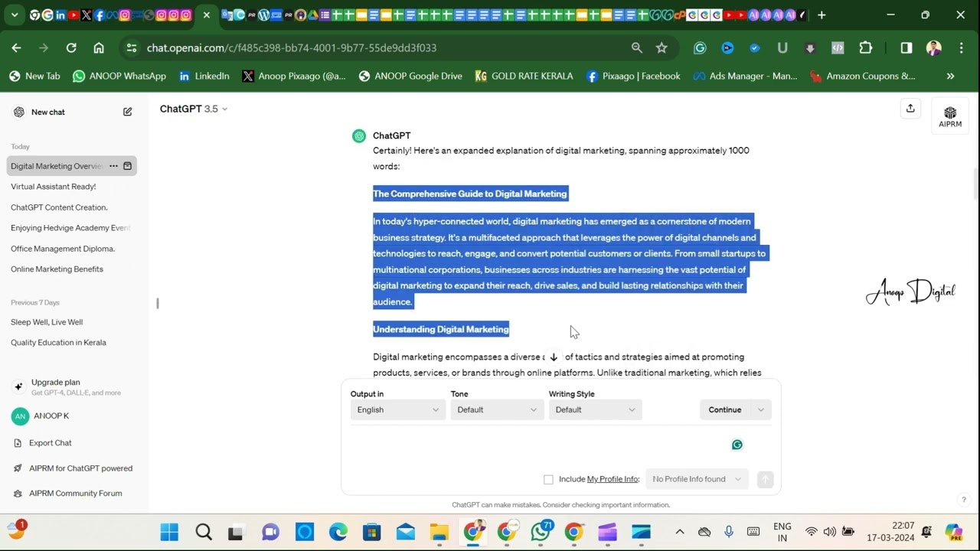Bookmark this page with the star icon
This screenshot has height=551, width=980.
pos(661,47)
